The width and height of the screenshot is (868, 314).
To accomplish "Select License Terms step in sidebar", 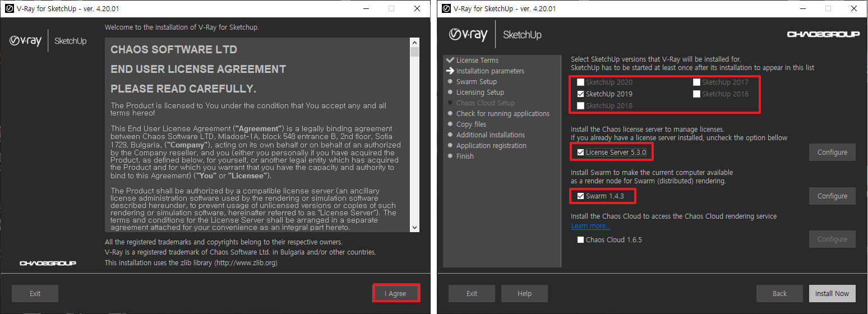I will pyautogui.click(x=477, y=60).
